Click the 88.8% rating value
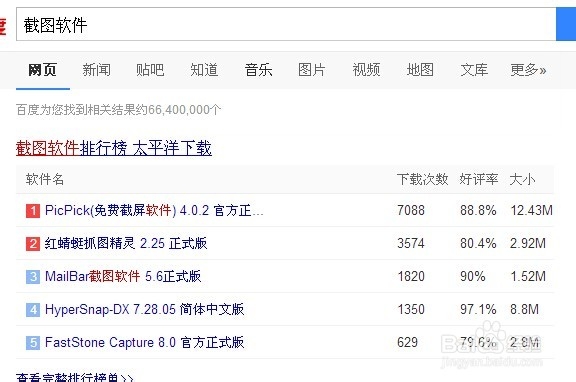Image resolution: width=576 pixels, height=382 pixels. pyautogui.click(x=478, y=210)
